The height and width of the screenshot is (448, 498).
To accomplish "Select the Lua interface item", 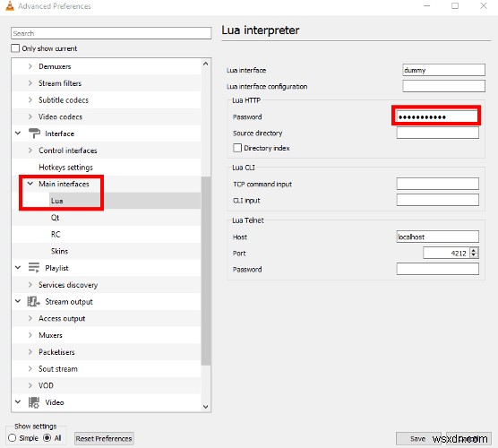I will (56, 201).
